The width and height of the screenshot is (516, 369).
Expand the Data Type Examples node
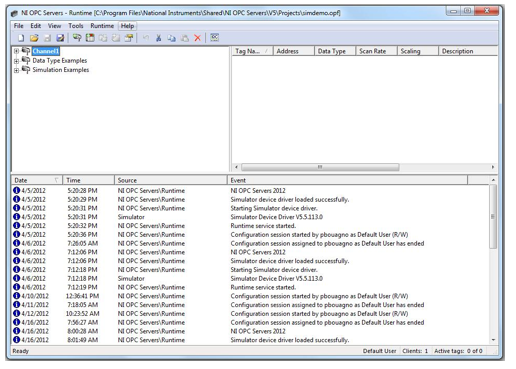coord(16,61)
